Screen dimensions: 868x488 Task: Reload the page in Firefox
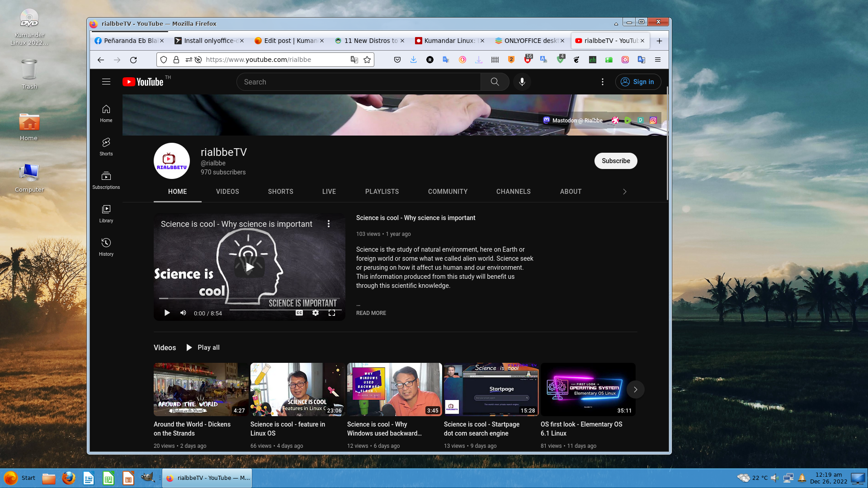[x=133, y=60]
